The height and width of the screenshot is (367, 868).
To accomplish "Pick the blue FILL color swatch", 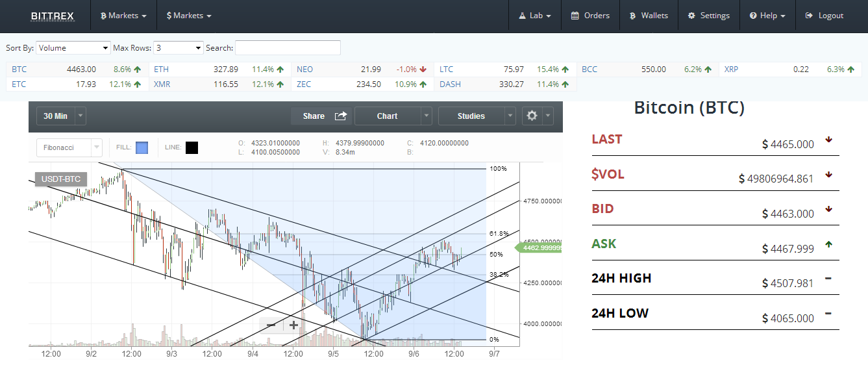I will (142, 147).
